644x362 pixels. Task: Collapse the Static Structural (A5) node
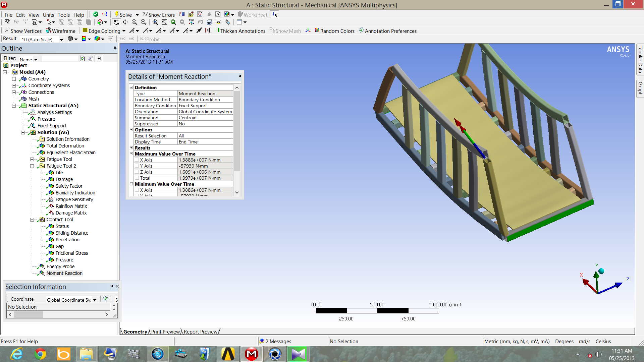pyautogui.click(x=14, y=106)
